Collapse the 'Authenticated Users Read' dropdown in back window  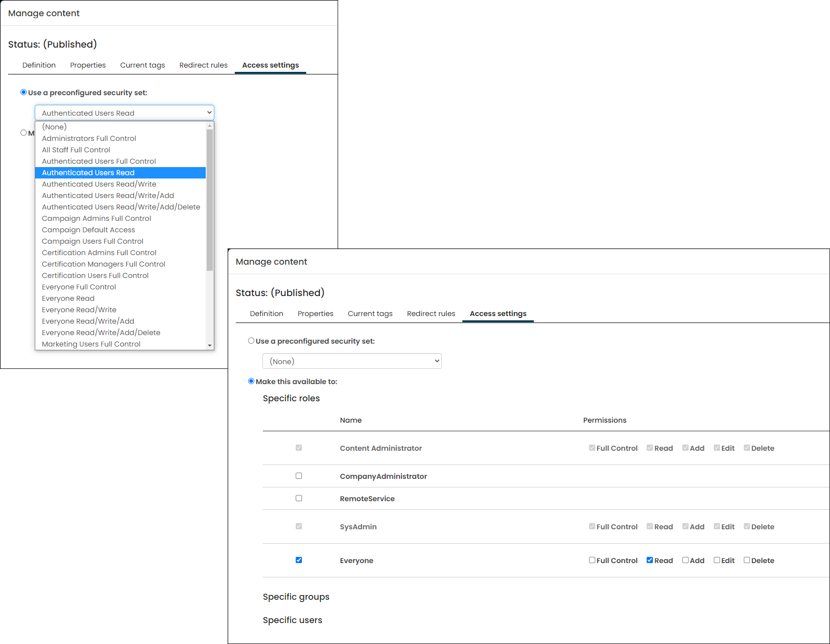pyautogui.click(x=124, y=113)
